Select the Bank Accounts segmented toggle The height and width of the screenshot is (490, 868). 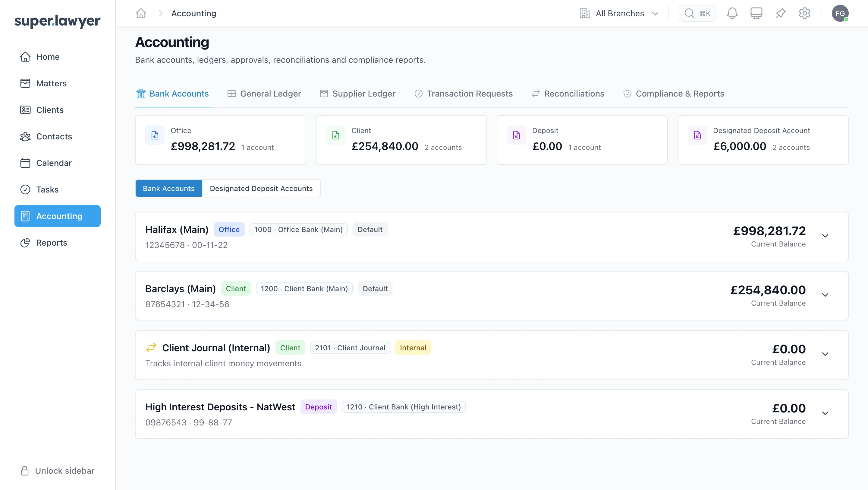point(168,188)
